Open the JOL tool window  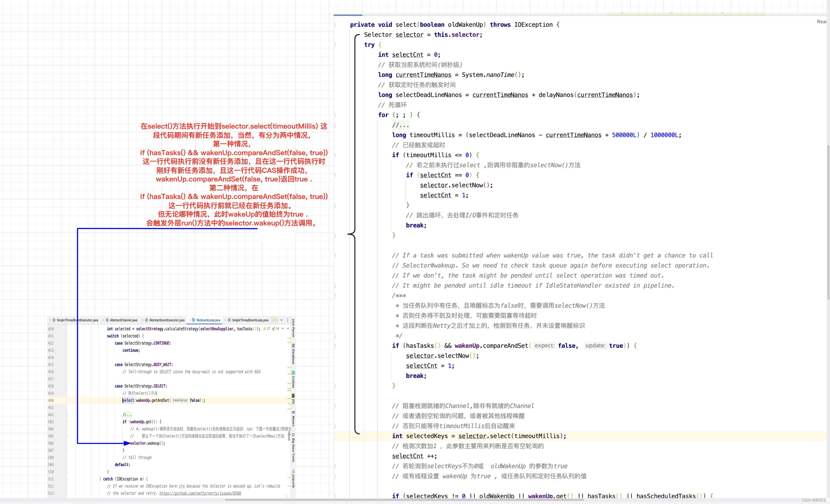[293, 399]
